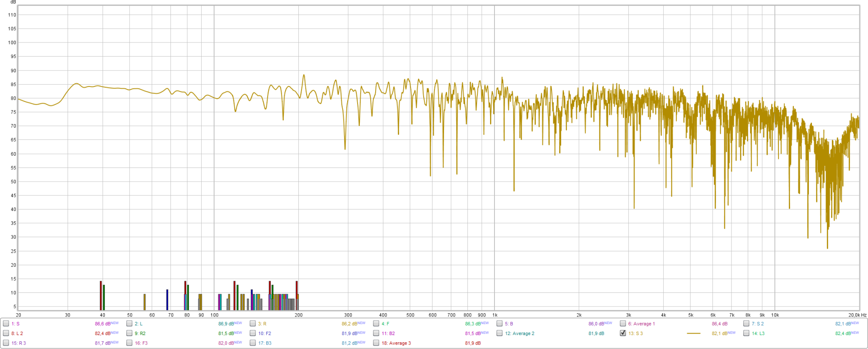868x349 pixels.
Task: Toggle on the 18: Average 3 trace
Action: tap(376, 343)
